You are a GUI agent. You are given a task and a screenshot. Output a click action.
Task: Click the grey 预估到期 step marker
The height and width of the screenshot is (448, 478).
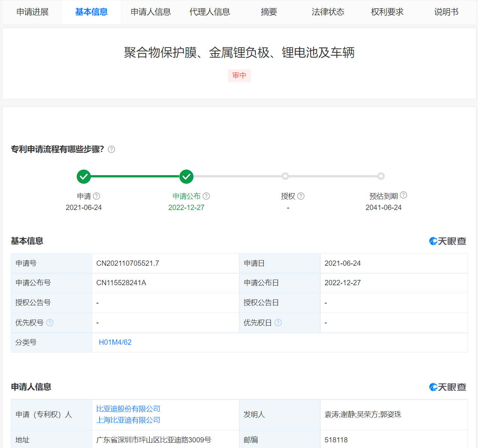point(381,176)
